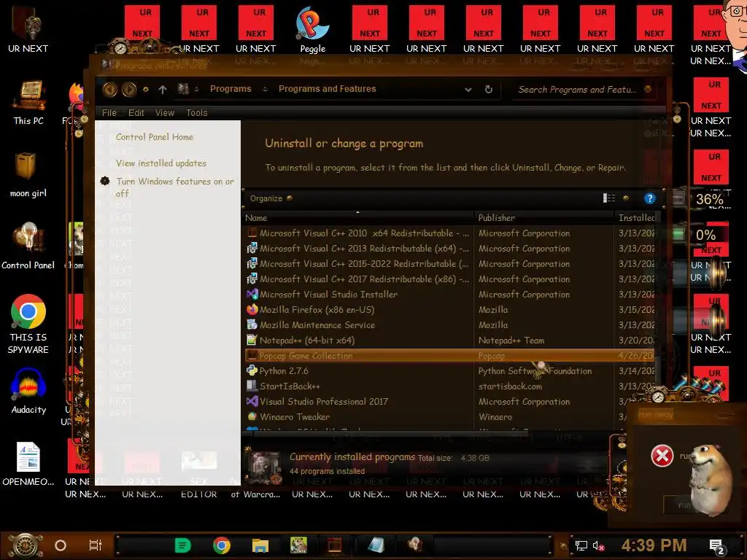Open Turn Windows features on or off

point(175,187)
